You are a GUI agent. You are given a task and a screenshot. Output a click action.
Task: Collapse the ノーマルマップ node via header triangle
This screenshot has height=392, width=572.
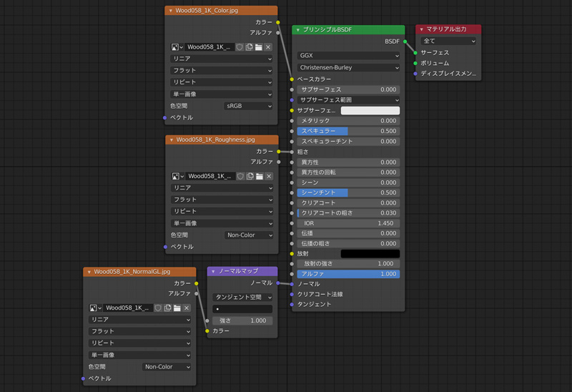(x=213, y=272)
